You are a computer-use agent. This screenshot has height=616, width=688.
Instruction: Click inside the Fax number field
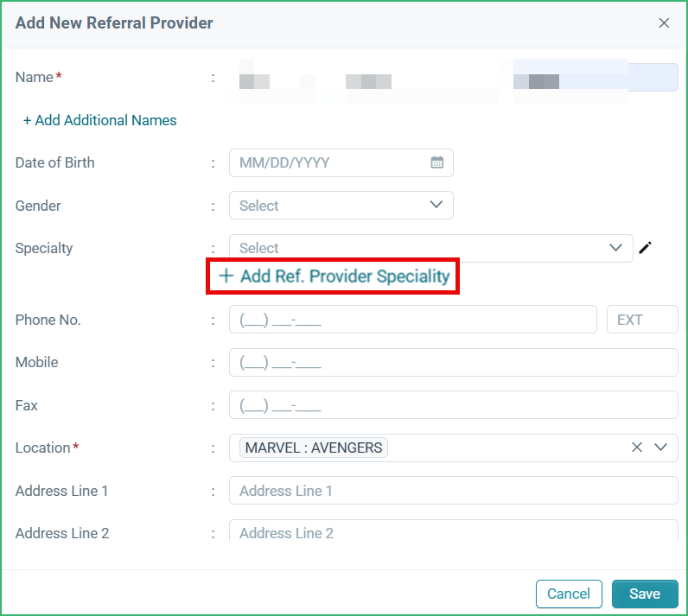(x=453, y=405)
